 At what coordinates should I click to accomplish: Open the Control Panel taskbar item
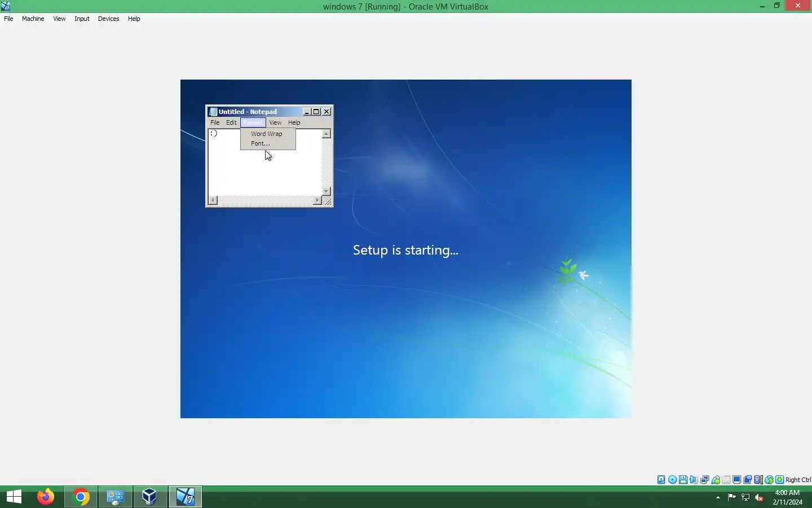[116, 497]
